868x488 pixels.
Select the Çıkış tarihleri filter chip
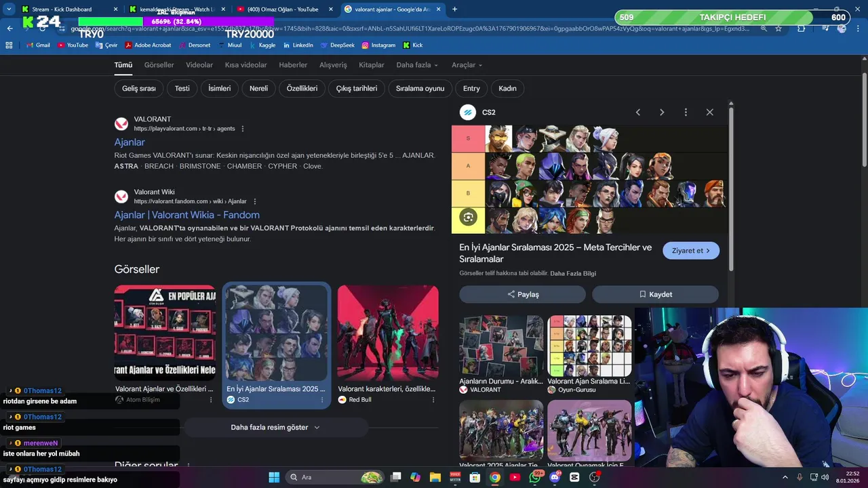pos(357,88)
